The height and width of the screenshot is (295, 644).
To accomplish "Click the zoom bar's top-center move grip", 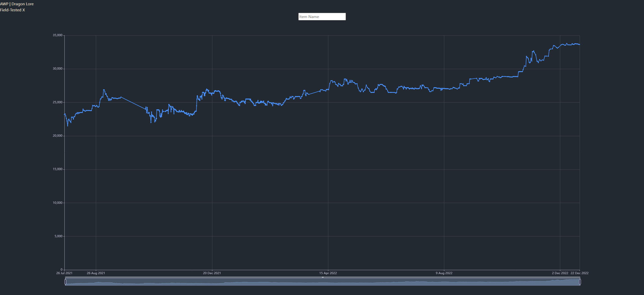I will pos(323,277).
